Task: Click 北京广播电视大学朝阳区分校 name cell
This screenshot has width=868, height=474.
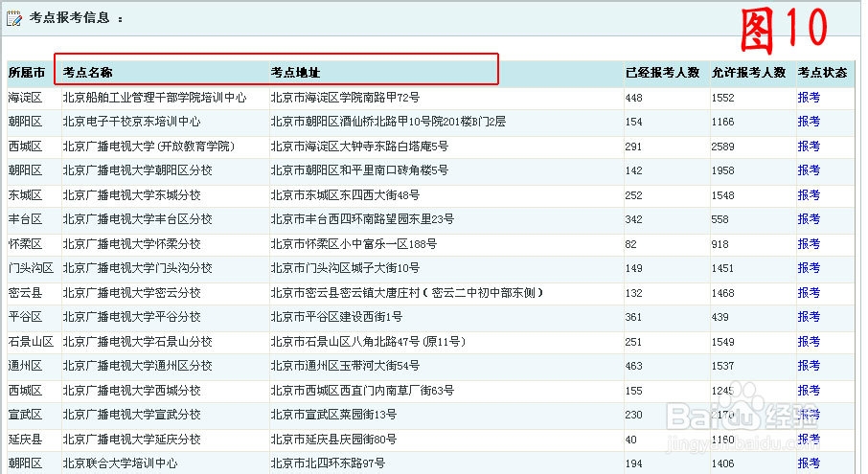Action: pyautogui.click(x=137, y=169)
